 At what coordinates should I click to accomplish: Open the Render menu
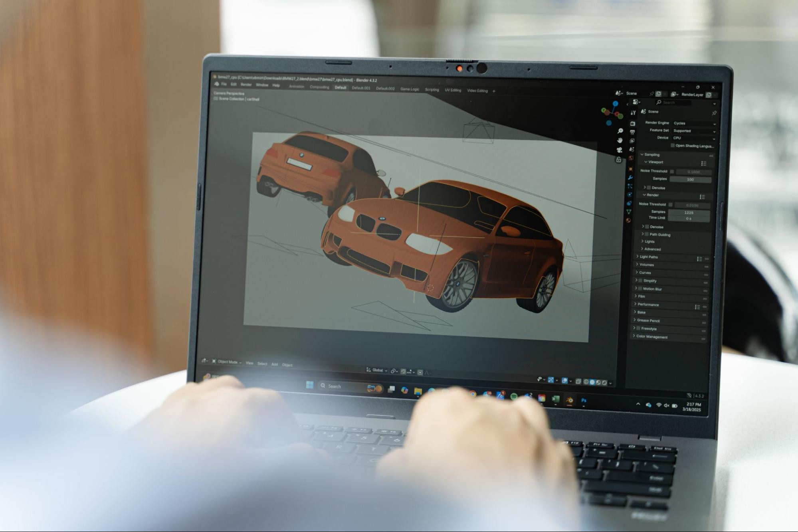tap(246, 85)
